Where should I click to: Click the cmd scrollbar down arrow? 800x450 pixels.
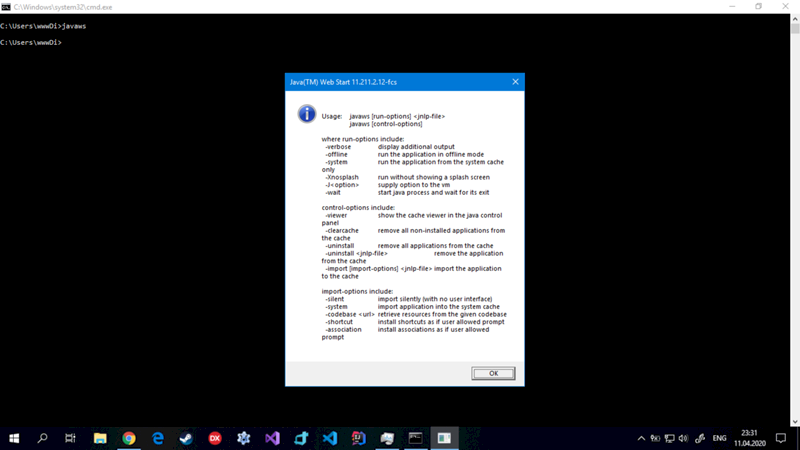click(x=795, y=422)
